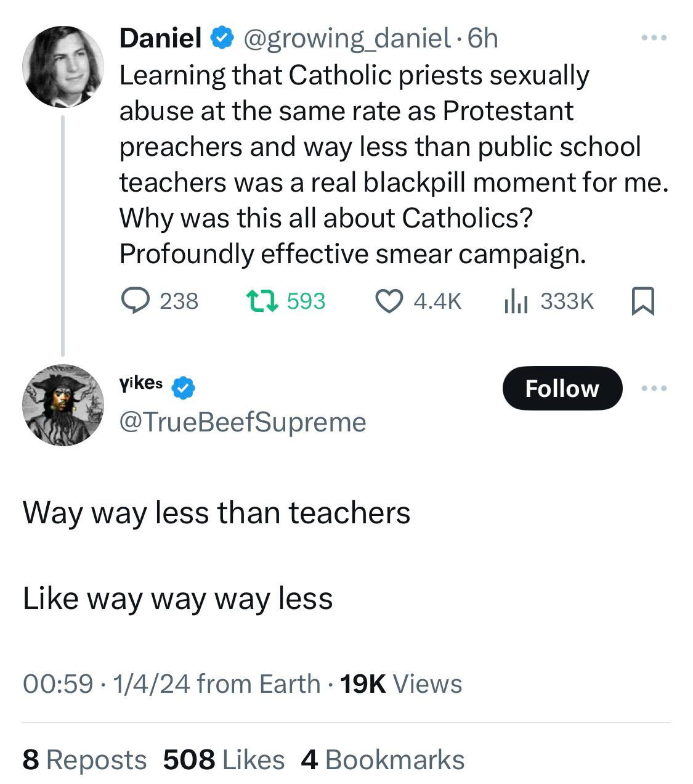Open the view analytics bar-chart icon

(514, 301)
